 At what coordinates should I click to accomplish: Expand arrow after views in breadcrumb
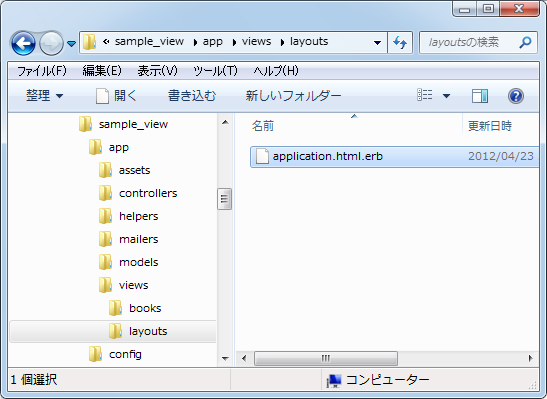[282, 42]
